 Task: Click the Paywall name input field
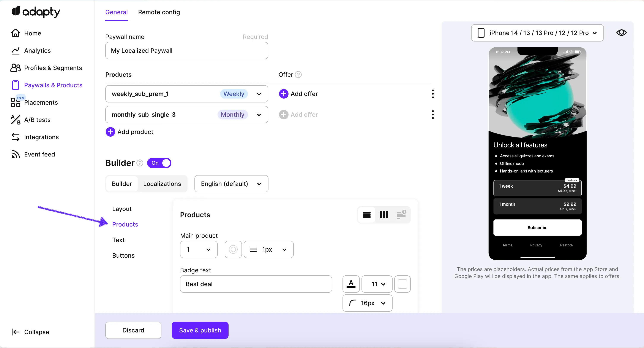[186, 51]
